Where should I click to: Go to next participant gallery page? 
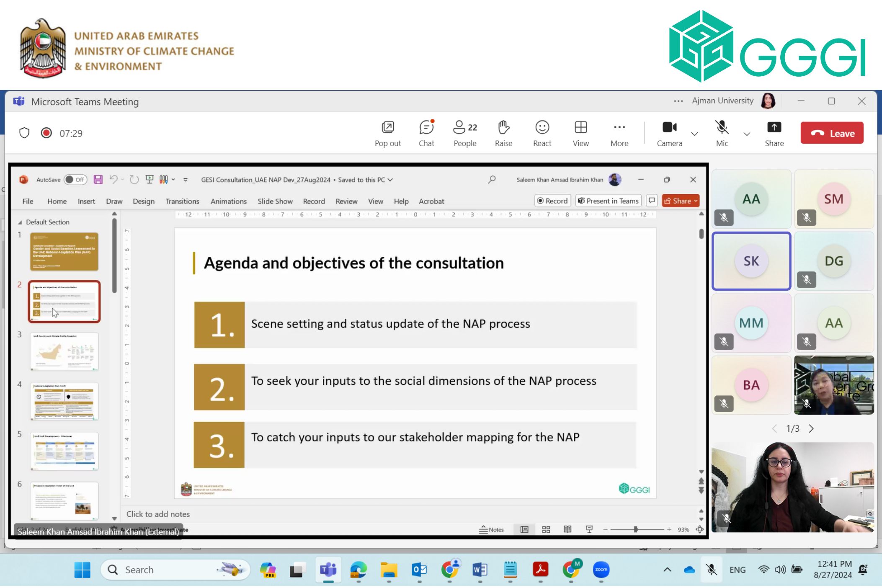tap(811, 428)
